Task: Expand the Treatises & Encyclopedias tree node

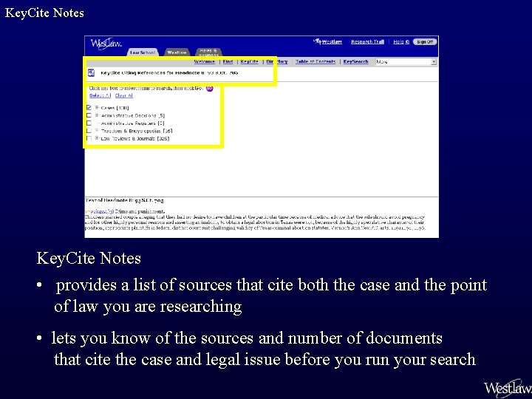Action: point(97,131)
